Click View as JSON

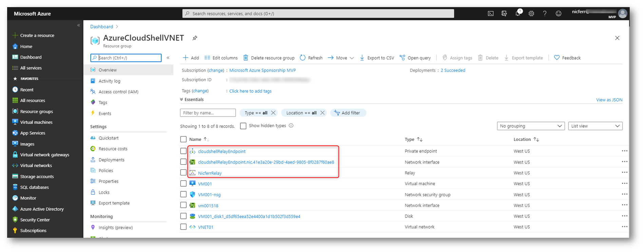pos(609,100)
